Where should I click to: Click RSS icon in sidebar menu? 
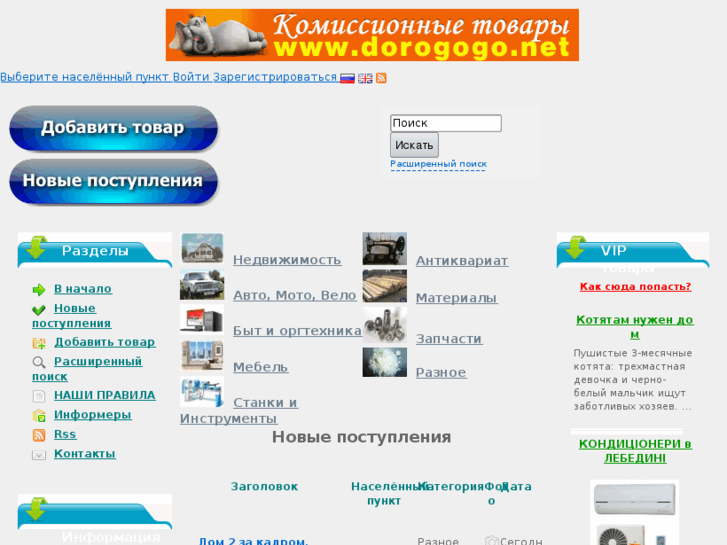[39, 435]
